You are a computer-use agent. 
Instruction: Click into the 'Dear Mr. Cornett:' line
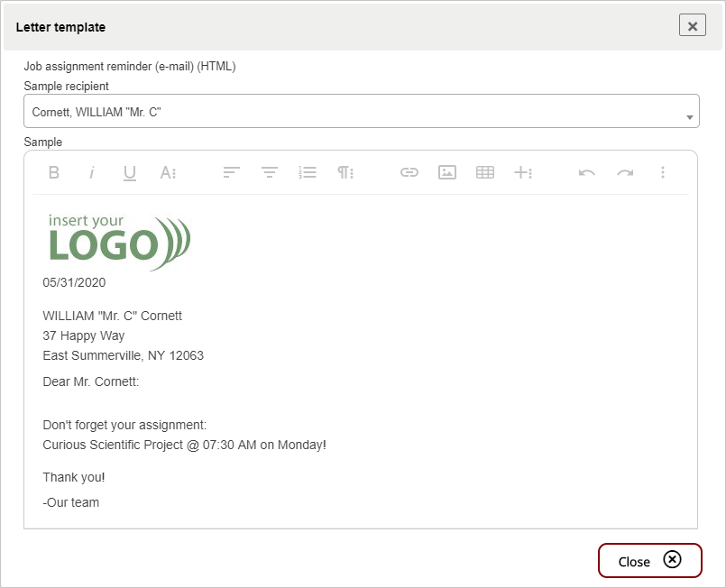pos(91,381)
